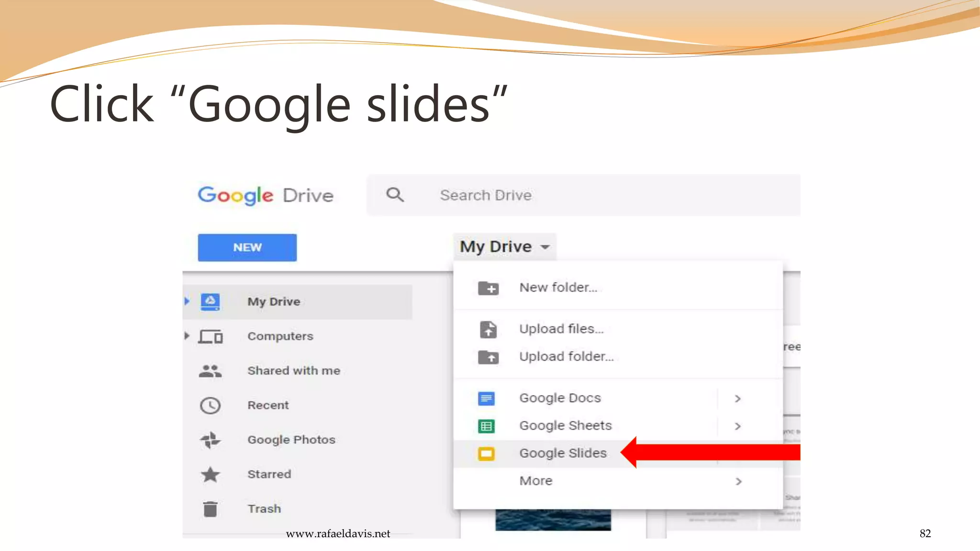Screen dimensions: 980x551
Task: Open Google Docs submenu chevron
Action: coord(738,398)
